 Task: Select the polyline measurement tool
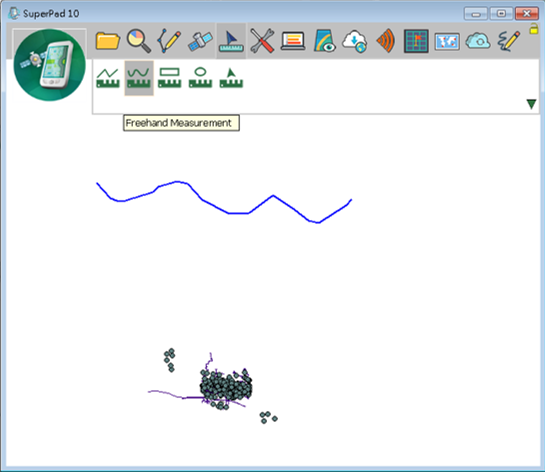(108, 78)
